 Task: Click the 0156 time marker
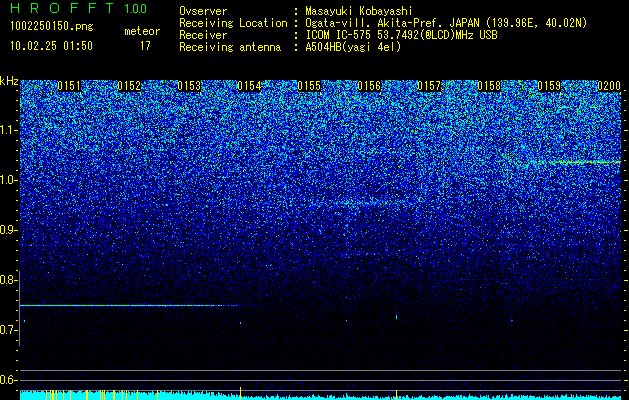[369, 86]
